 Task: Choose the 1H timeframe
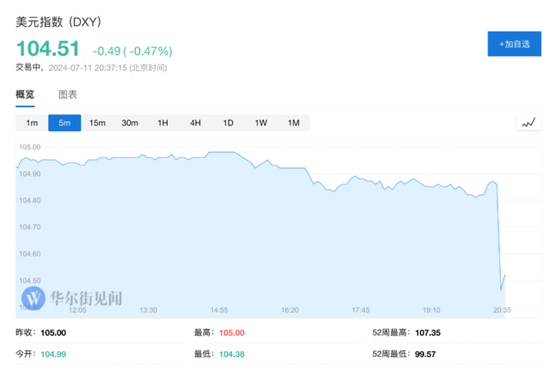pyautogui.click(x=163, y=123)
